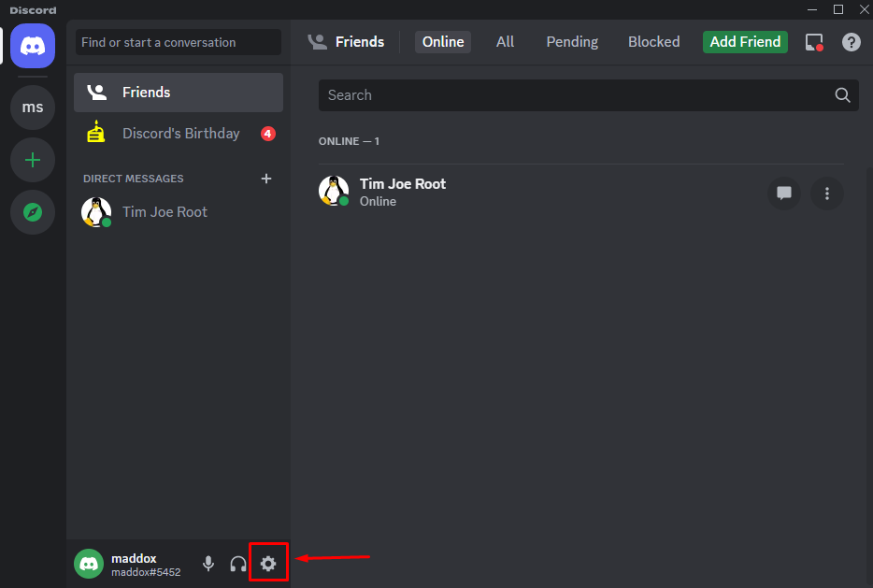Screen dimensions: 873x588
Task: Click the search magnifier icon
Action: click(842, 95)
